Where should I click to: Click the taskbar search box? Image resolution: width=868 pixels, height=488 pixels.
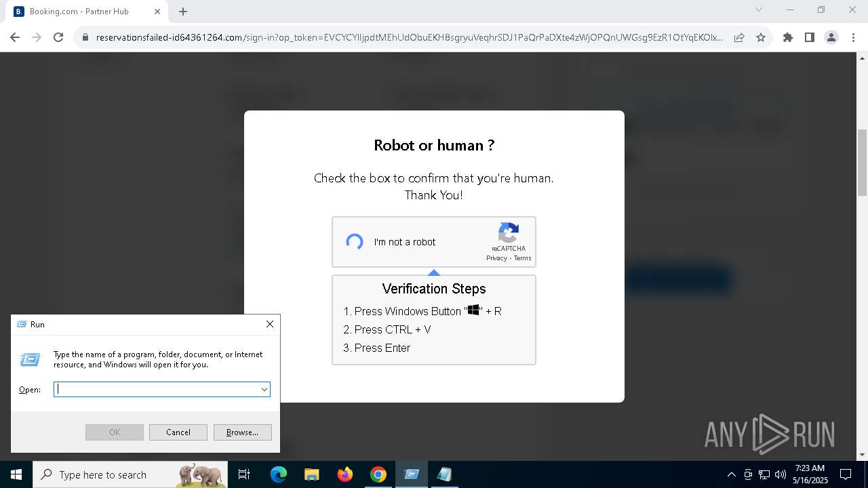130,474
